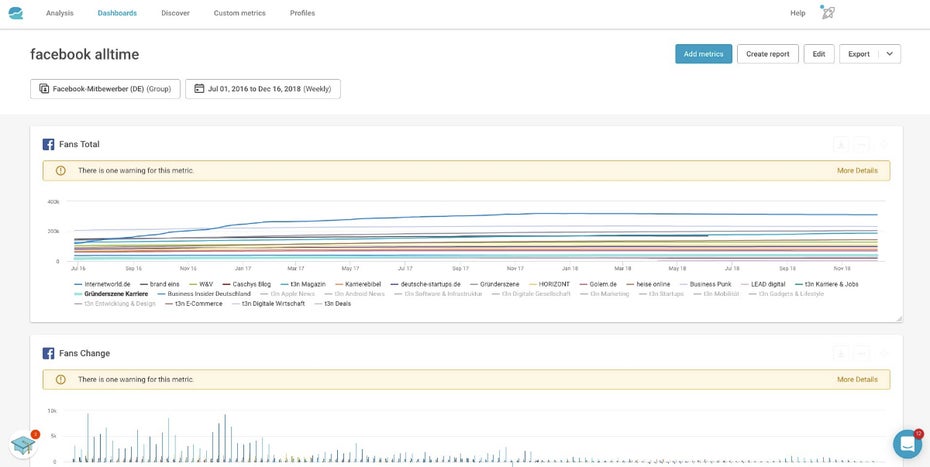930x467 pixels.
Task: Toggle Gründerszene series in legend
Action: (495, 284)
